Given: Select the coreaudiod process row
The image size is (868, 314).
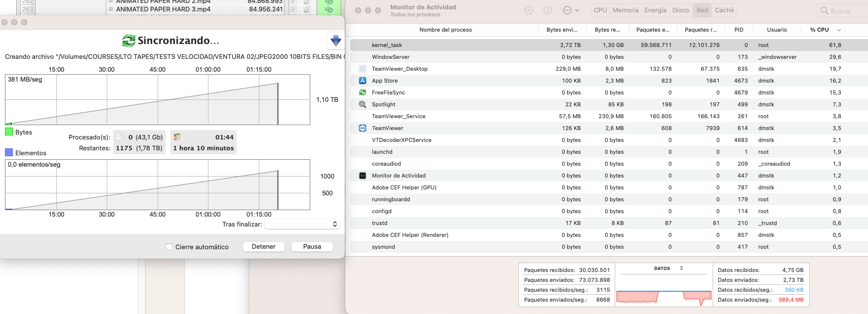Looking at the screenshot, I should [609, 164].
